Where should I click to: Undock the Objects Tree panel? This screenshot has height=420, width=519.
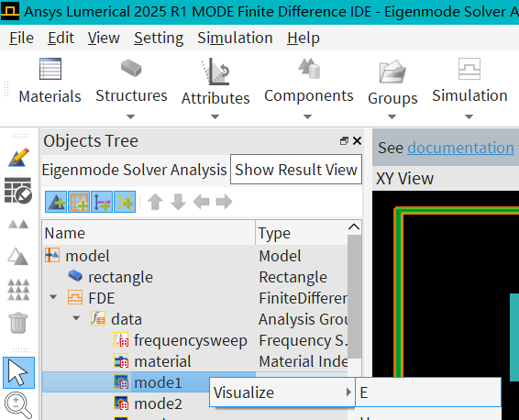click(x=344, y=141)
